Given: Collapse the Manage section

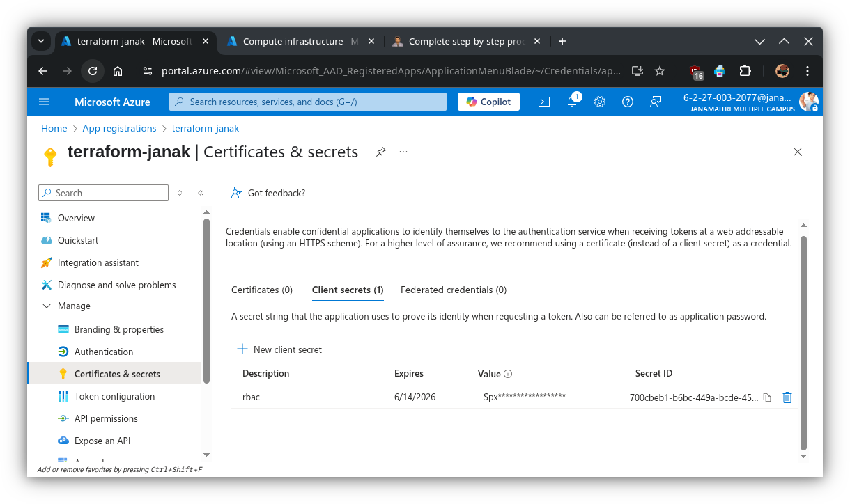Looking at the screenshot, I should (47, 306).
